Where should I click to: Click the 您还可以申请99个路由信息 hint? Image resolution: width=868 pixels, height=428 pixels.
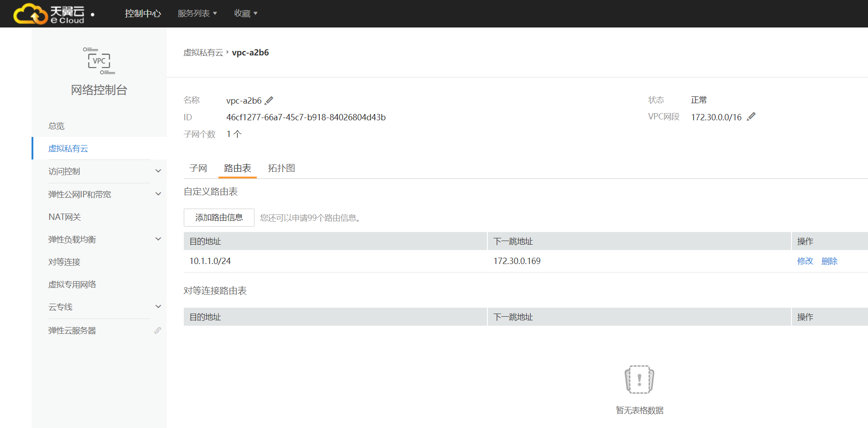point(310,218)
